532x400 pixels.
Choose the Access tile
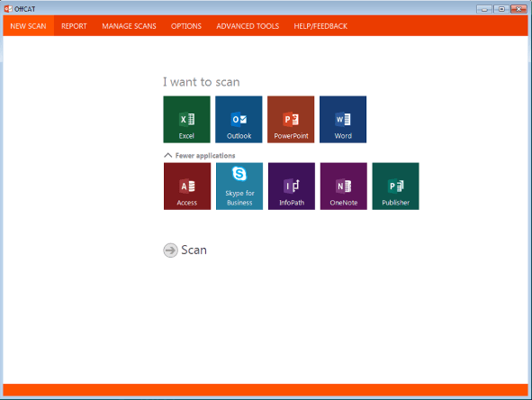pyautogui.click(x=187, y=186)
